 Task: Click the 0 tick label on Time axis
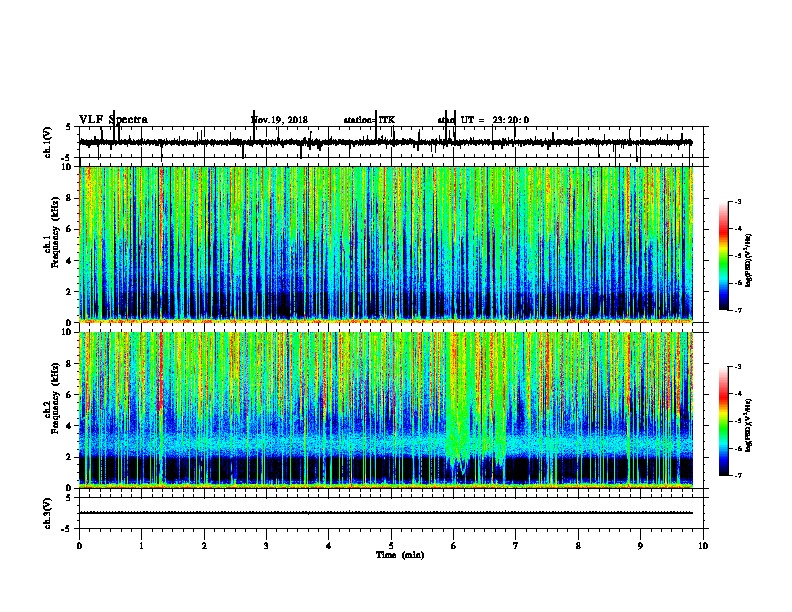pos(79,546)
